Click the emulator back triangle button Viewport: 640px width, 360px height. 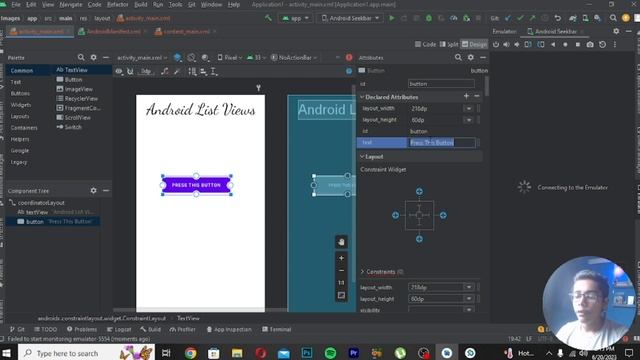(553, 44)
